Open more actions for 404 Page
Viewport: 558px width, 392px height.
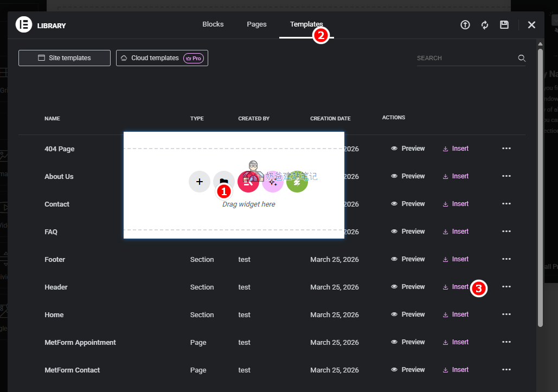pyautogui.click(x=506, y=149)
